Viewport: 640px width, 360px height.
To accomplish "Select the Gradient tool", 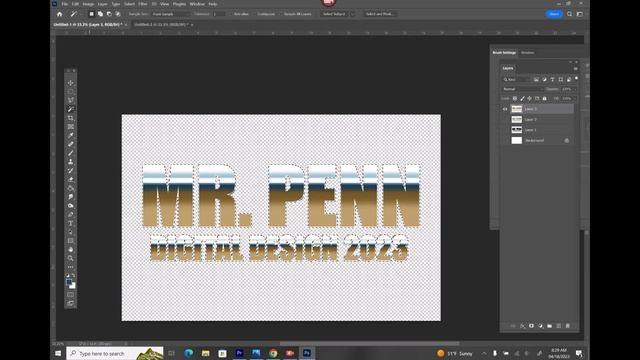I will [x=71, y=188].
